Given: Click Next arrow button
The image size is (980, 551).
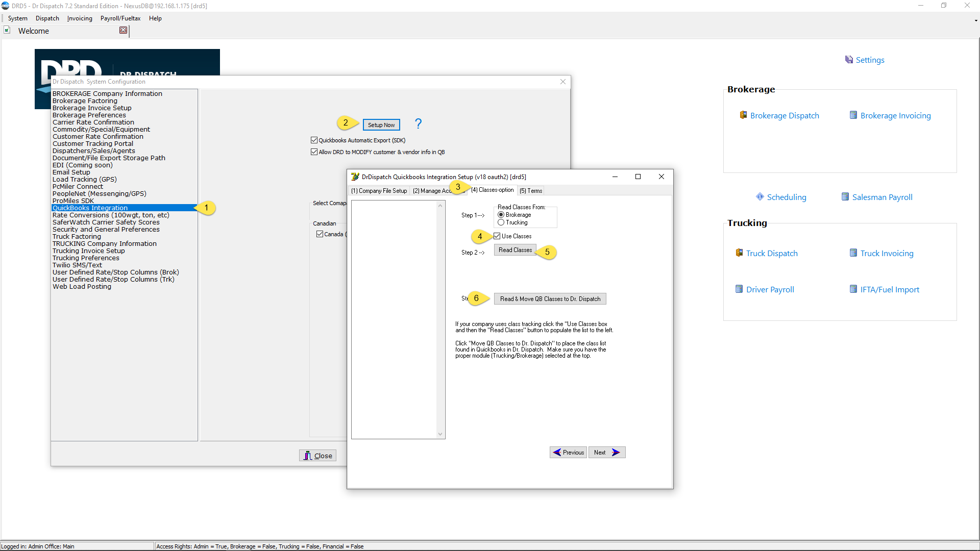Looking at the screenshot, I should click(606, 453).
